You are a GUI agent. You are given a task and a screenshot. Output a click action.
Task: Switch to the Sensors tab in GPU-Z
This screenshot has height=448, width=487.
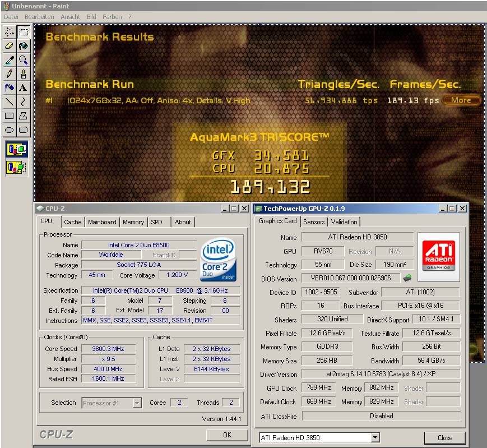point(314,222)
